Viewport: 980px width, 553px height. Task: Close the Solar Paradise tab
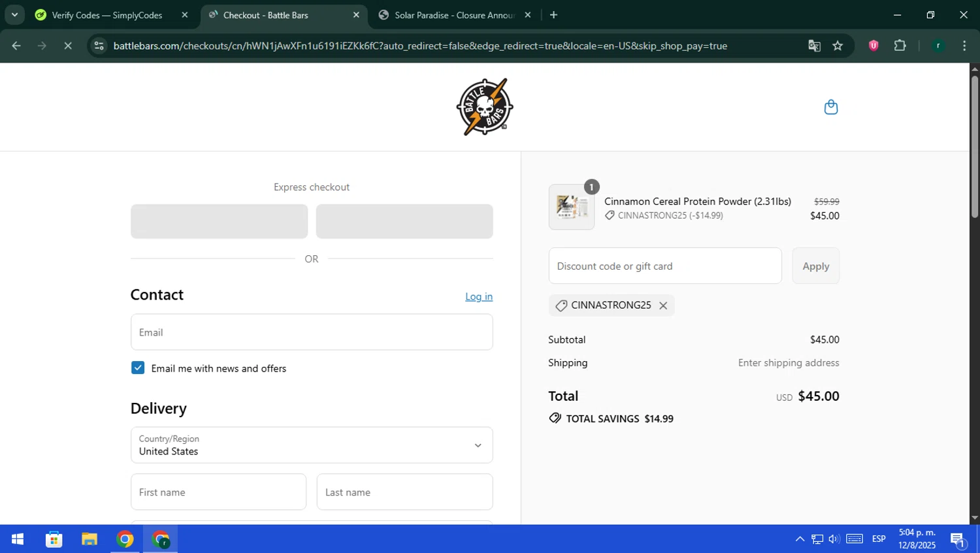528,15
